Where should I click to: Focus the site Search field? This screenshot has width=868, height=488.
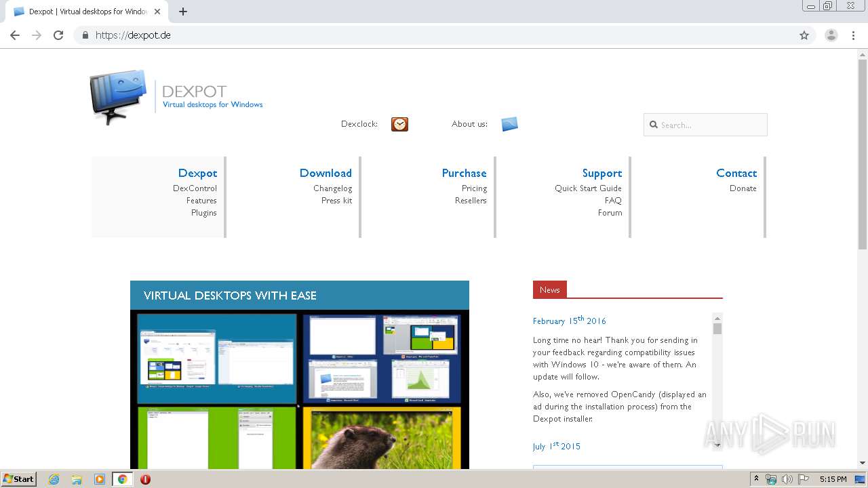coord(705,125)
